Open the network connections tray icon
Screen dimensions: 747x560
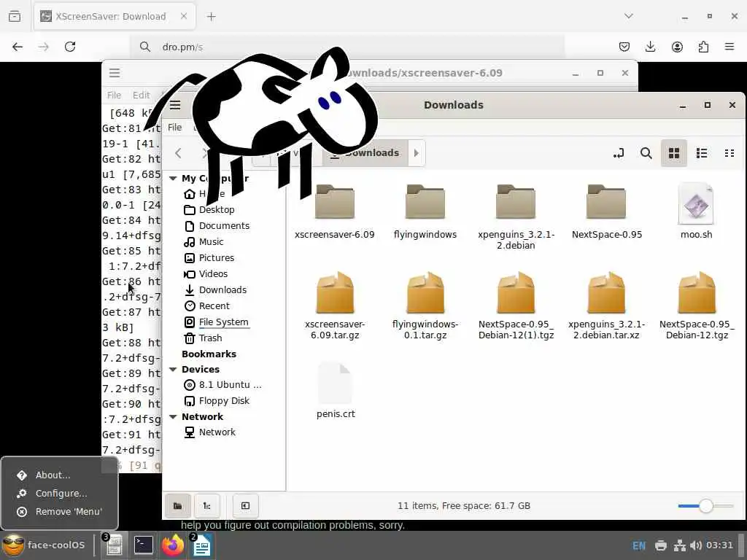pos(679,545)
